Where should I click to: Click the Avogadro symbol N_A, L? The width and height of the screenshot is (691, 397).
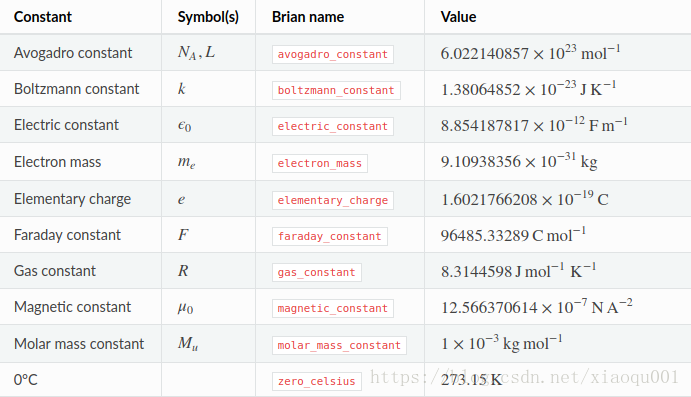(x=197, y=53)
